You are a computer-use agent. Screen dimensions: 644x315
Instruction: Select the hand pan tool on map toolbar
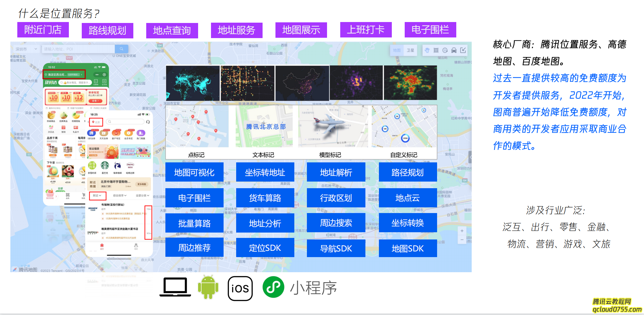coord(427,50)
